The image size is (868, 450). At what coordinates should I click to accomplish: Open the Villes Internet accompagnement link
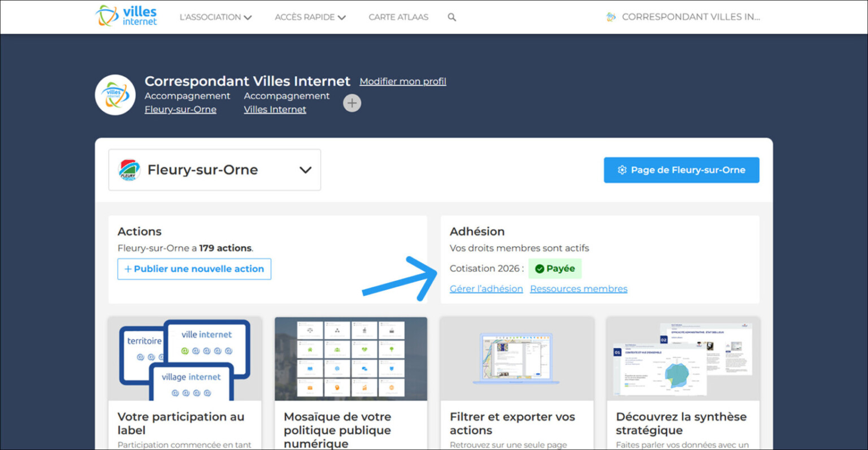tap(275, 110)
